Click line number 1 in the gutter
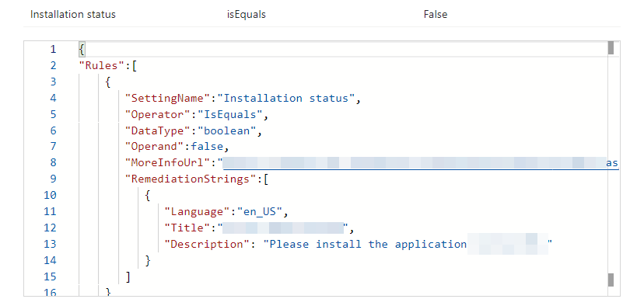This screenshot has height=299, width=644. pyautogui.click(x=53, y=50)
